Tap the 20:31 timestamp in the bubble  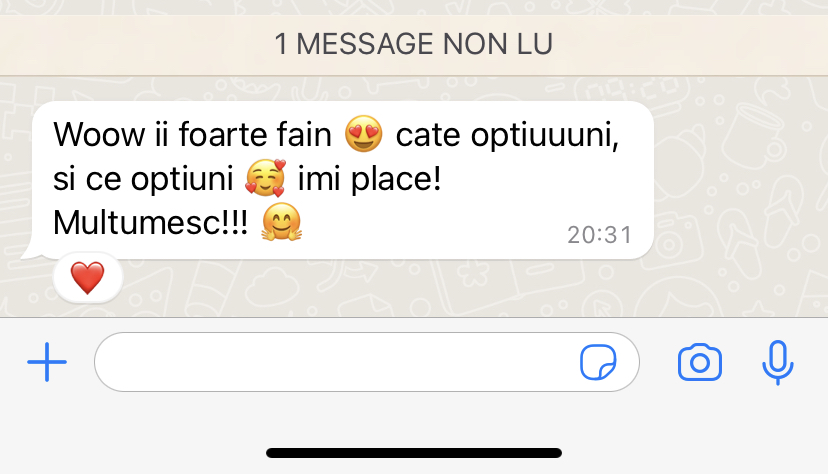pyautogui.click(x=599, y=235)
